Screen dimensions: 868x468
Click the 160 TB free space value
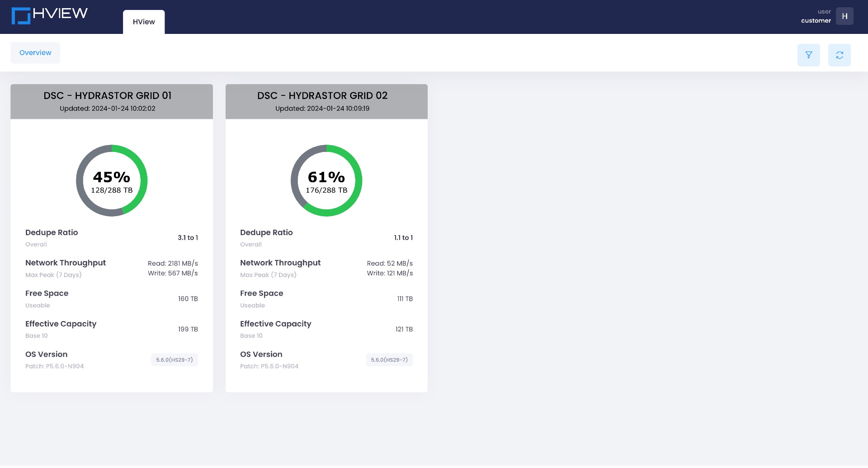tap(188, 299)
